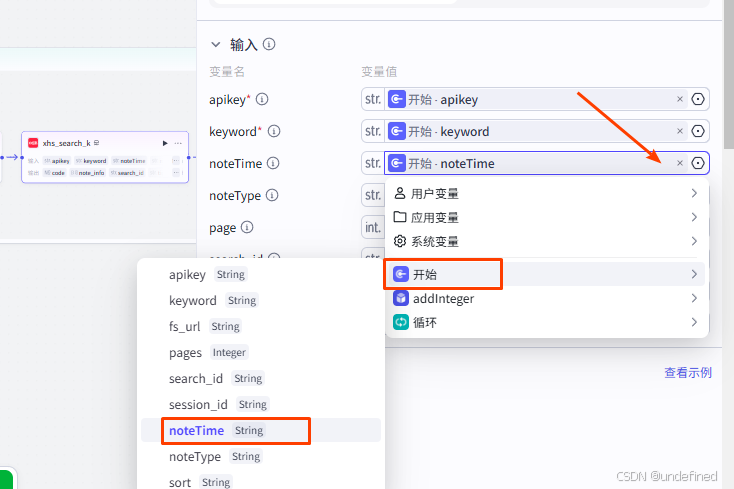Image resolution: width=734 pixels, height=489 pixels.
Task: Select the 开始 - keyword value field
Action: 536,131
